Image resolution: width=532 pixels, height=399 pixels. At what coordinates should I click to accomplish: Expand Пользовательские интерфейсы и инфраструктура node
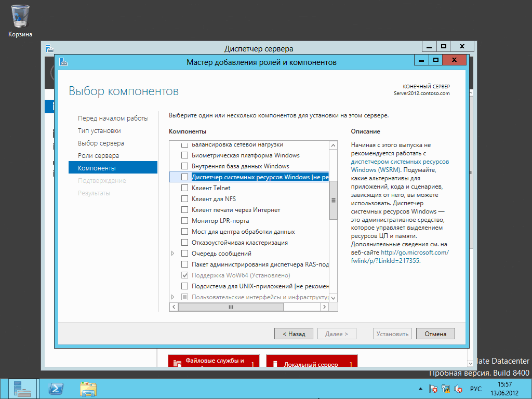pos(173,297)
